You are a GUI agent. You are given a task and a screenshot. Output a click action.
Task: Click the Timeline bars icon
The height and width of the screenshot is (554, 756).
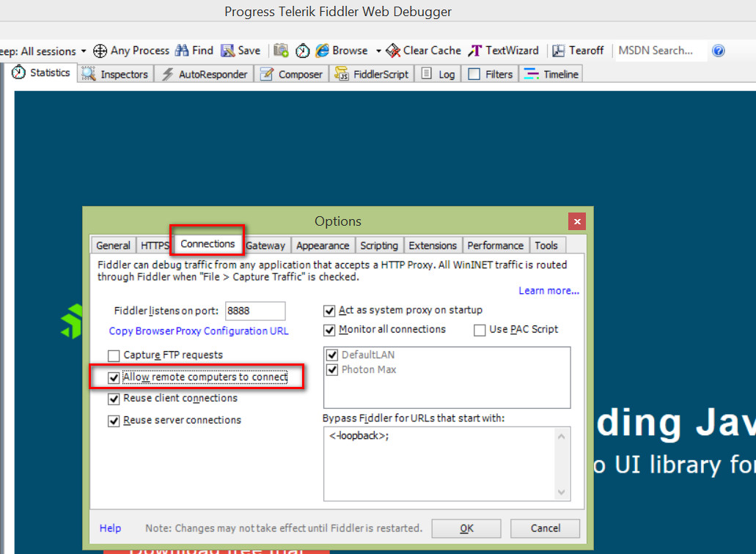pyautogui.click(x=532, y=74)
